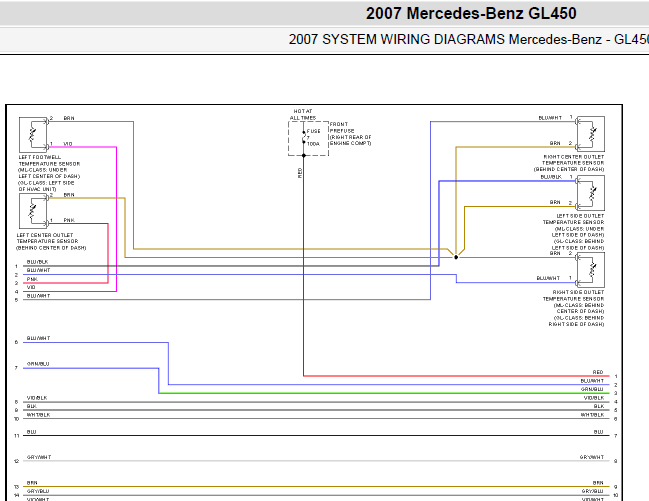Click the BLU/WHT label at right pin 2
Screen dimensions: 649x501
(592, 381)
